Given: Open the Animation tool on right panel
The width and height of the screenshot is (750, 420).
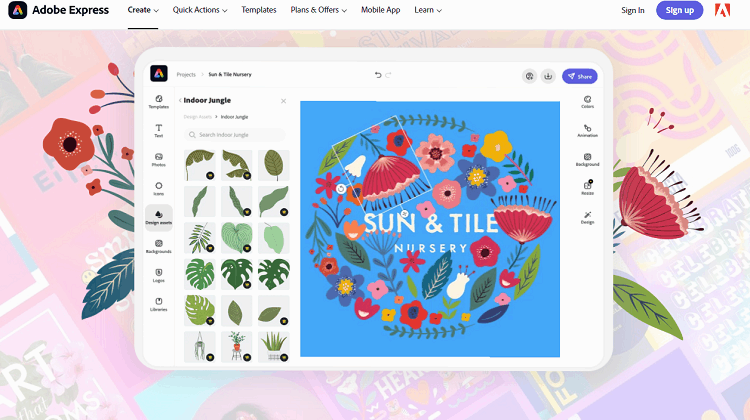Looking at the screenshot, I should [587, 131].
